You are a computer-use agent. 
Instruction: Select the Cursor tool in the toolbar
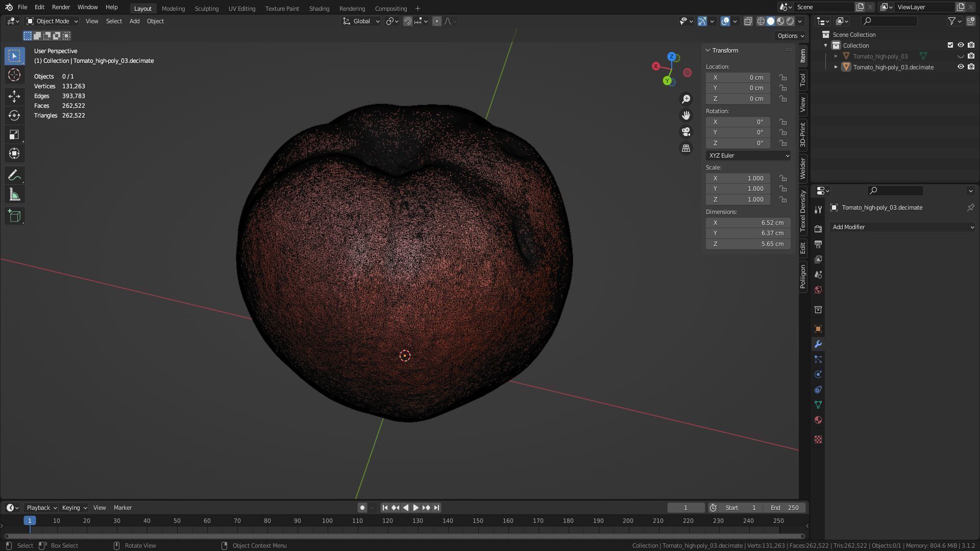pyautogui.click(x=14, y=75)
